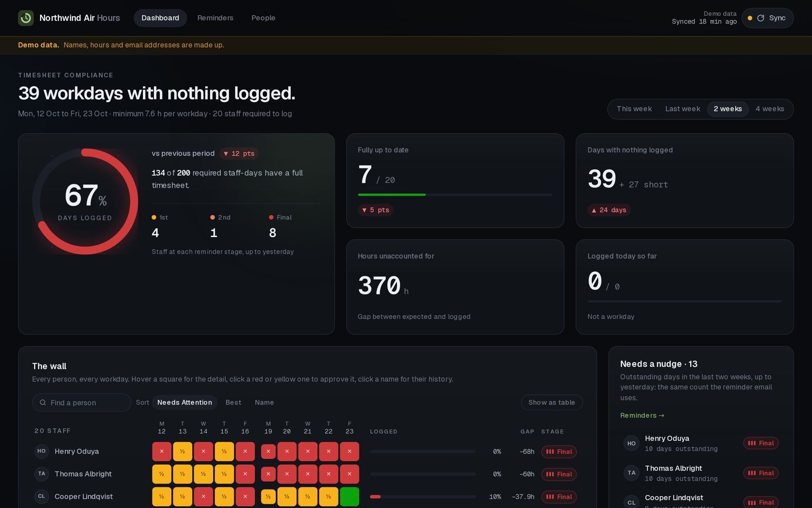Approve Thomas Albright's Friday 16 missing square
The height and width of the screenshot is (508, 812).
pyautogui.click(x=245, y=474)
